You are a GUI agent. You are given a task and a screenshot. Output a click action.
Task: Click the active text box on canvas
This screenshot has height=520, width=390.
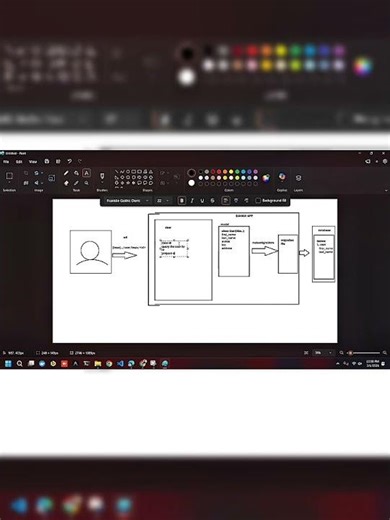[174, 248]
